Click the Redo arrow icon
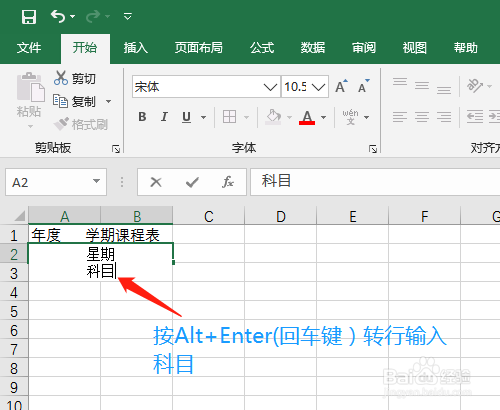The width and height of the screenshot is (500, 410). click(x=93, y=16)
